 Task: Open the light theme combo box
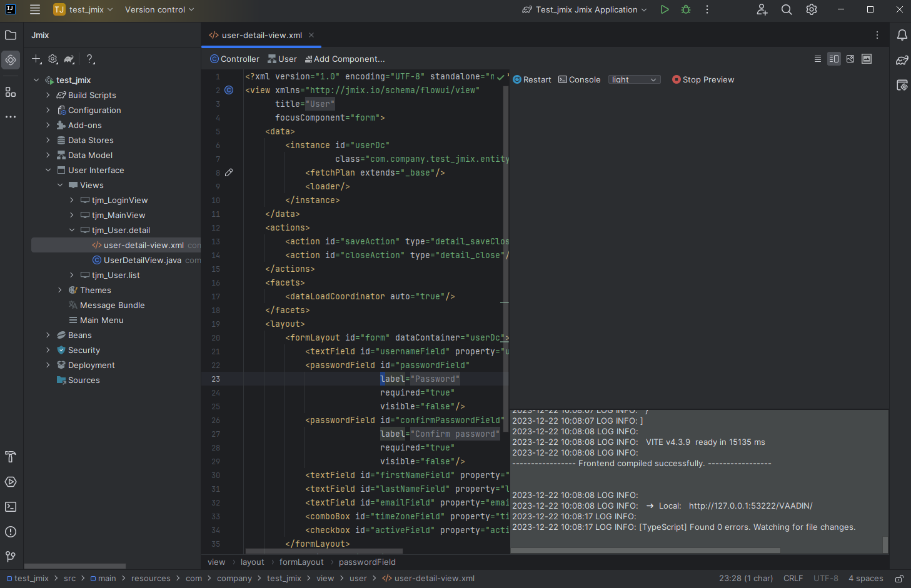tap(634, 79)
